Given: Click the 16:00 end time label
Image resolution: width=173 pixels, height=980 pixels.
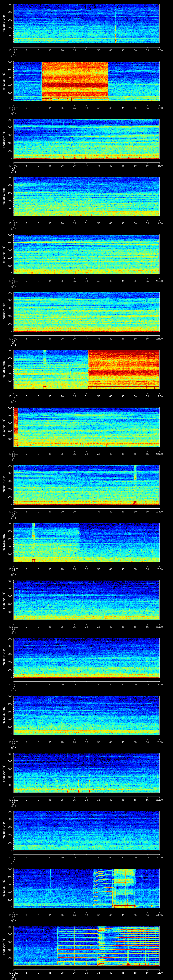Looking at the screenshot, I should 159,50.
